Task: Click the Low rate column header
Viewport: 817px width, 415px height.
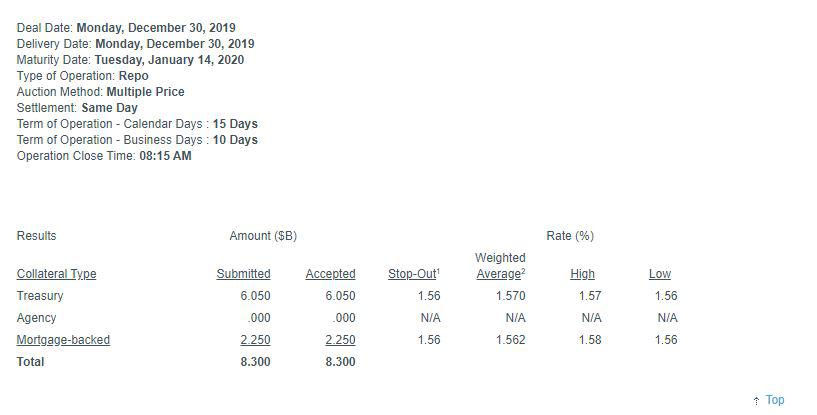Action: click(x=660, y=274)
